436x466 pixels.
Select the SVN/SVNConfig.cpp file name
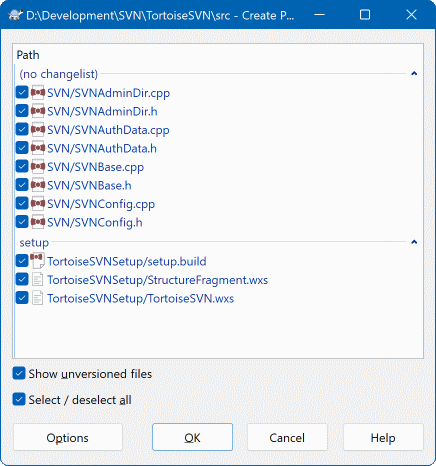(x=101, y=204)
